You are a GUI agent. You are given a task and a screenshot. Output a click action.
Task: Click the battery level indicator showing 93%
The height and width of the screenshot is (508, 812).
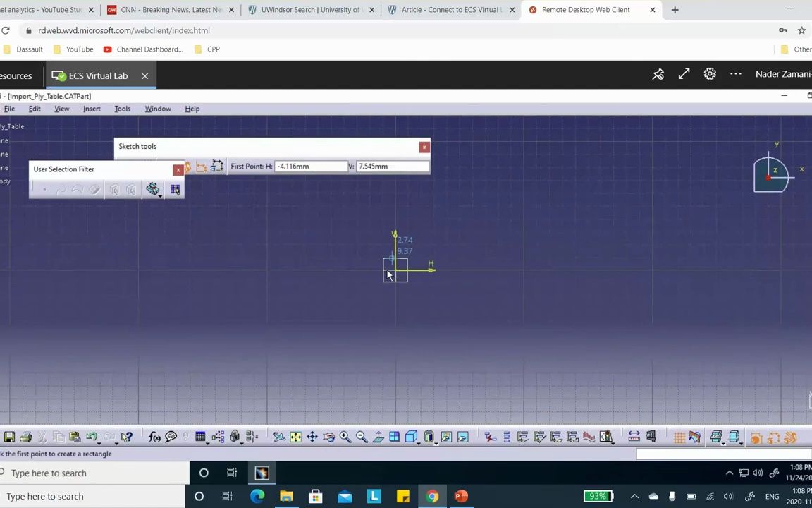point(598,496)
